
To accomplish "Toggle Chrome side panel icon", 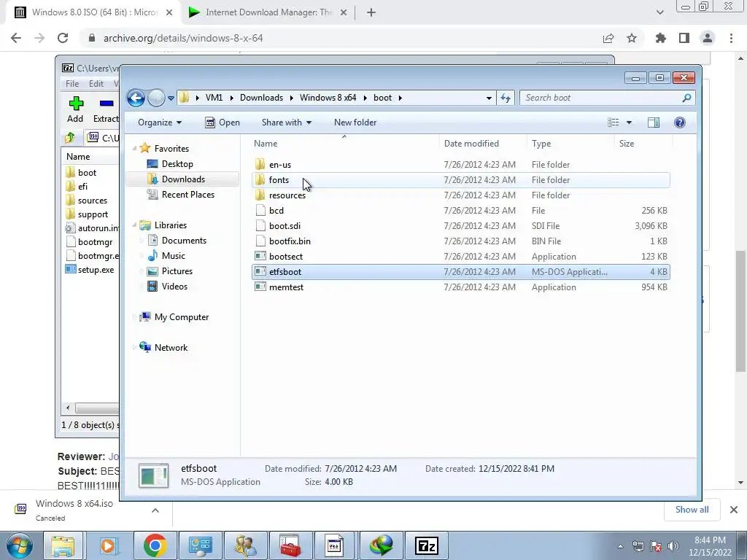I will [684, 38].
